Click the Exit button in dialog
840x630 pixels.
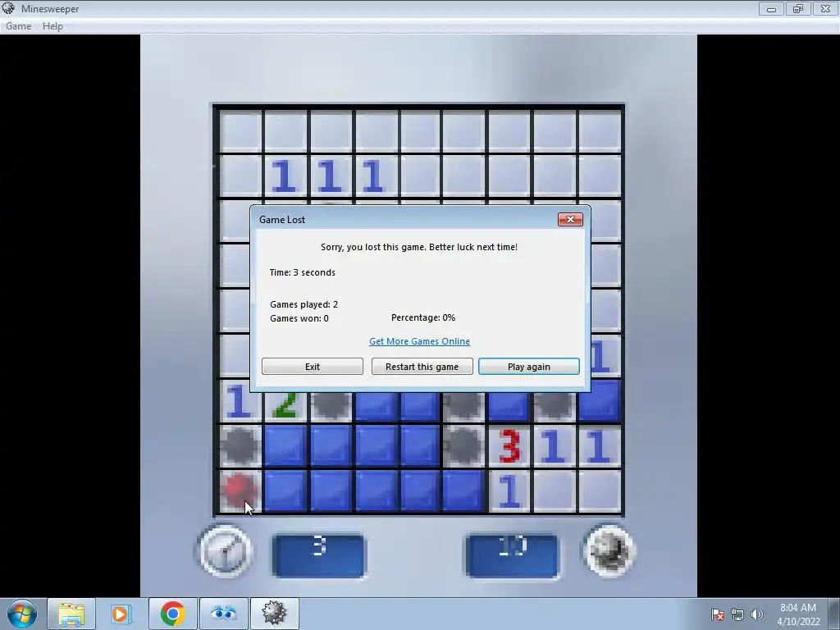313,367
